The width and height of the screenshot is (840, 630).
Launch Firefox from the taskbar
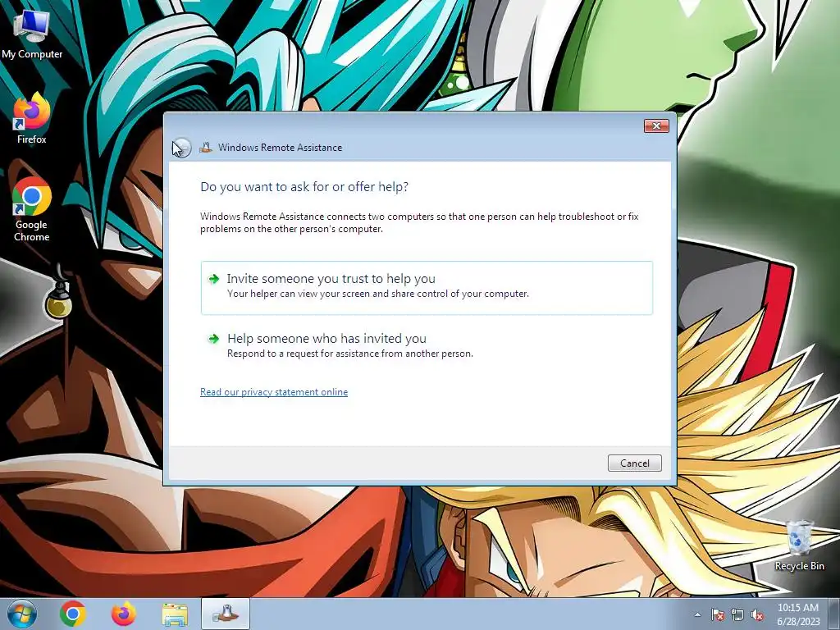tap(123, 614)
